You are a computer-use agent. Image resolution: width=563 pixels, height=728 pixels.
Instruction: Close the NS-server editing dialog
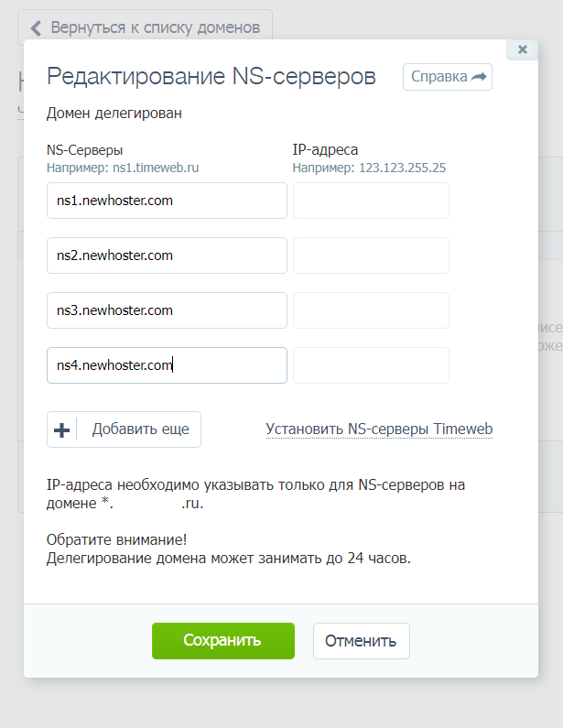522,49
